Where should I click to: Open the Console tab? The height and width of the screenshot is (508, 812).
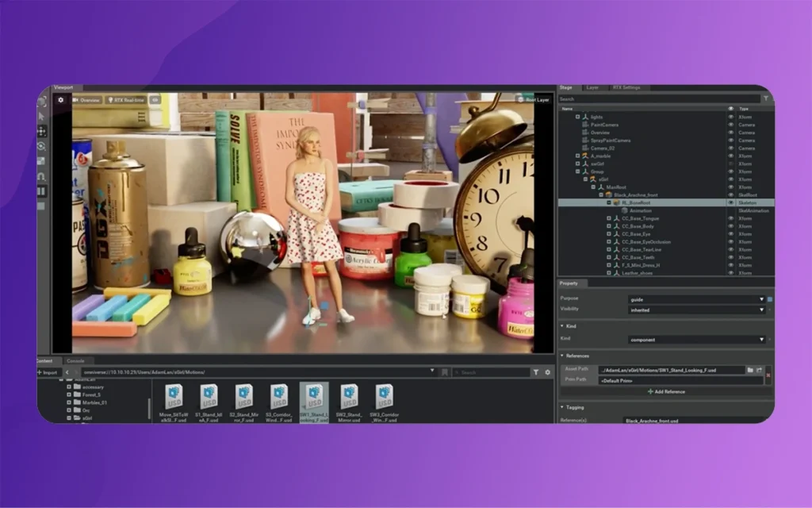pos(75,361)
